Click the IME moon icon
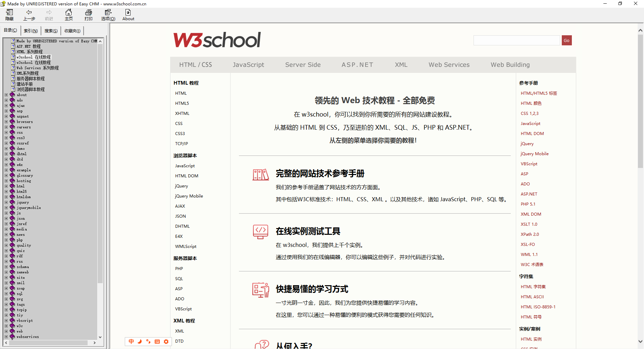Screen dimensions: 644x349 [140, 341]
